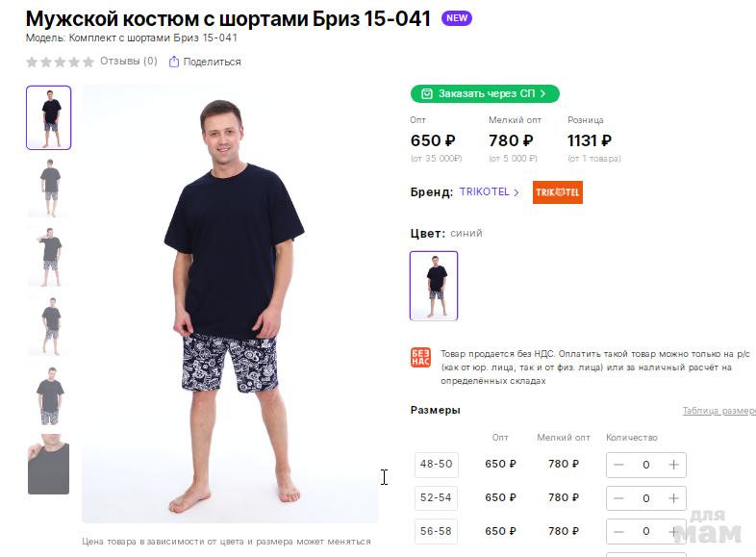Screen dimensions: 756x557
Task: Click the quantity field for size 56-58
Action: click(646, 531)
